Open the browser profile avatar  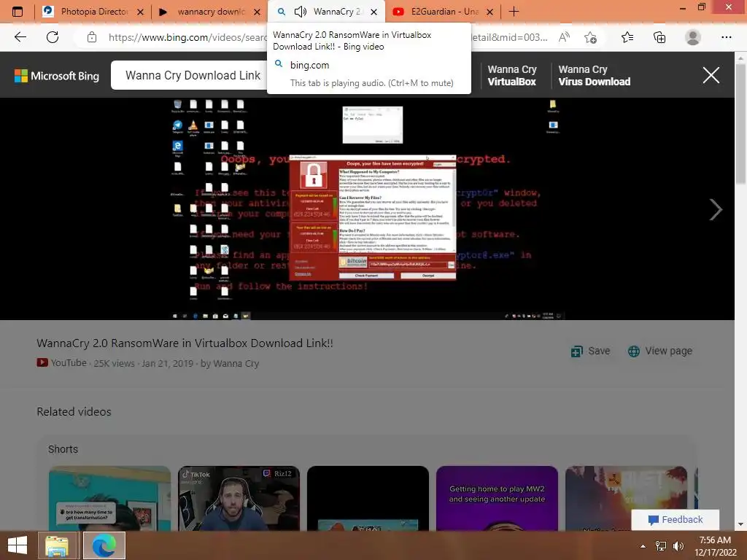(693, 37)
